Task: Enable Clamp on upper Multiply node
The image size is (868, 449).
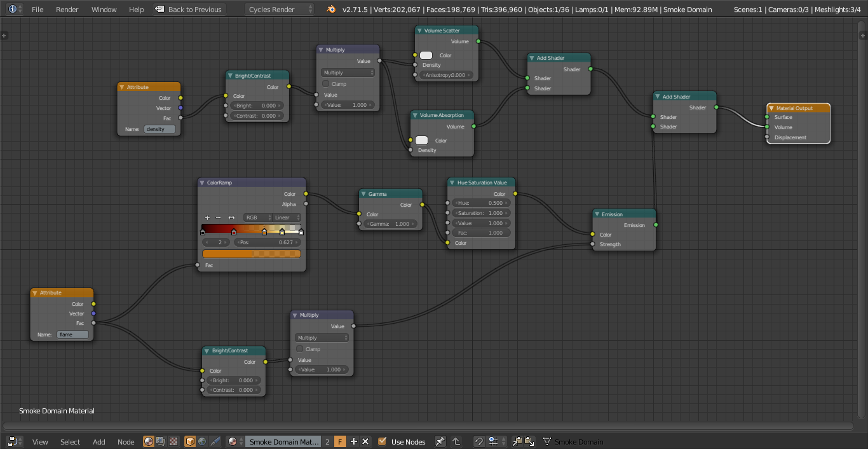Action: point(326,84)
